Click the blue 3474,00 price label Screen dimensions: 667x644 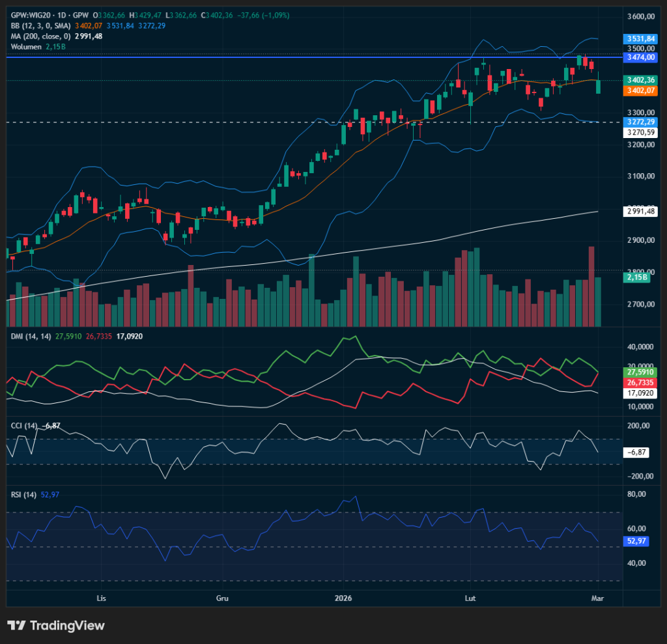[x=639, y=57]
